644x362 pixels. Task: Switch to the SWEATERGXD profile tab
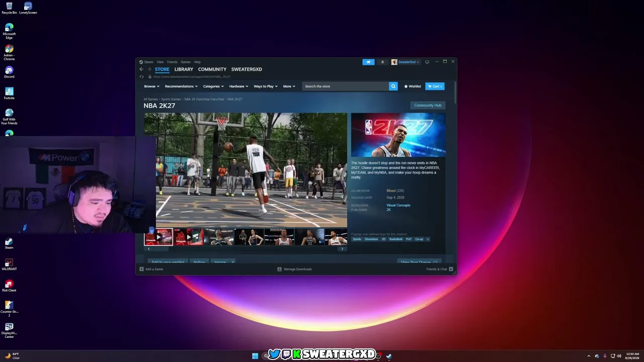[x=247, y=69]
